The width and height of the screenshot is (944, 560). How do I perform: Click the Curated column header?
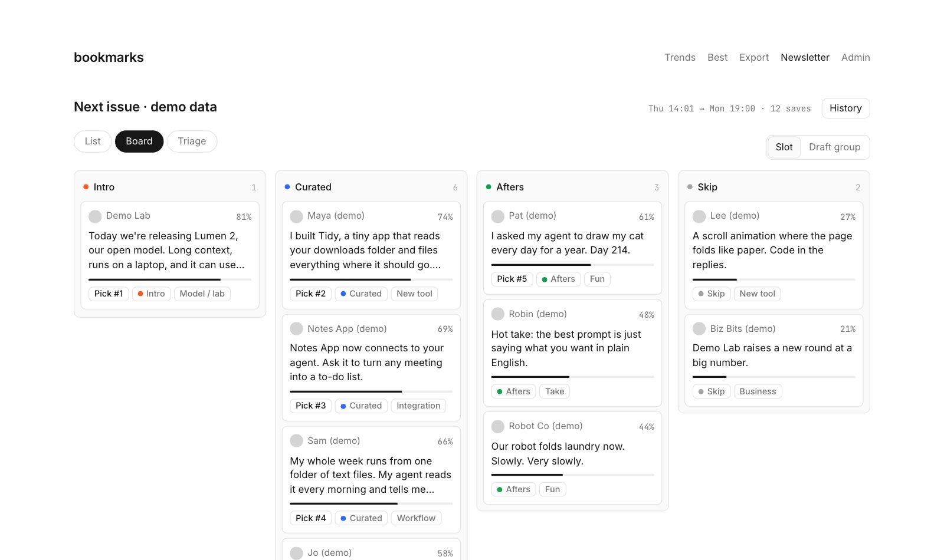[371, 187]
